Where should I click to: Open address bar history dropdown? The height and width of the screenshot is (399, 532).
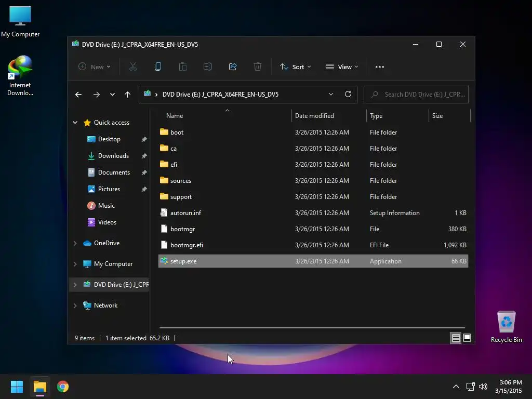tap(331, 95)
